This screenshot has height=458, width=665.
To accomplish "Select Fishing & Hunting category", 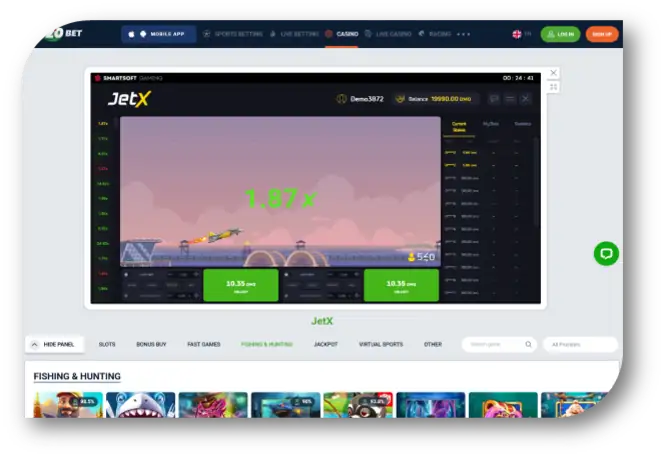I will click(x=267, y=344).
